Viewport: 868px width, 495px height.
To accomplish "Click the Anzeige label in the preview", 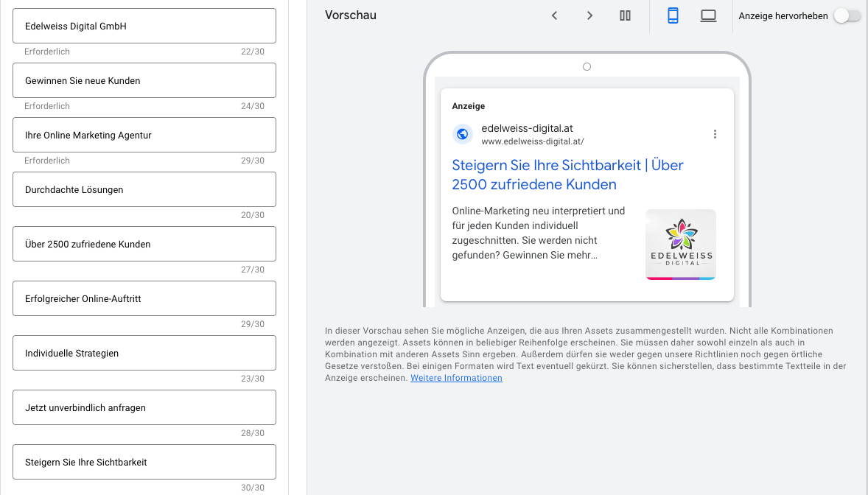I will [x=469, y=106].
